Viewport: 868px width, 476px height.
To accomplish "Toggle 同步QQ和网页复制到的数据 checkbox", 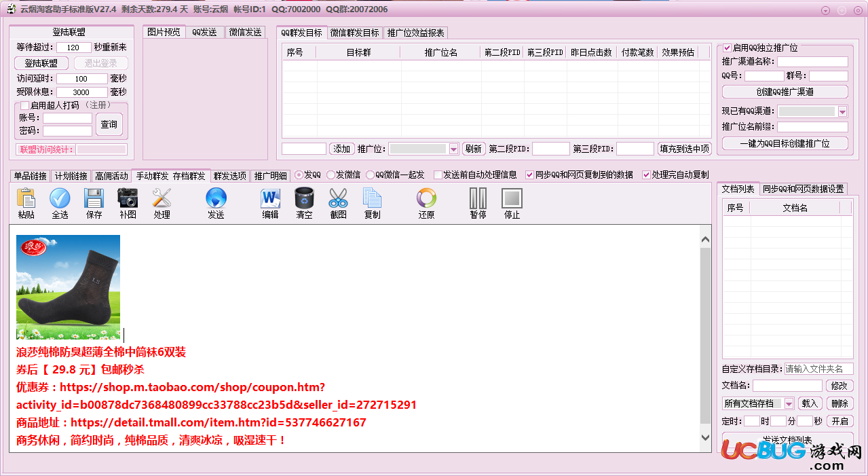I will coord(530,175).
